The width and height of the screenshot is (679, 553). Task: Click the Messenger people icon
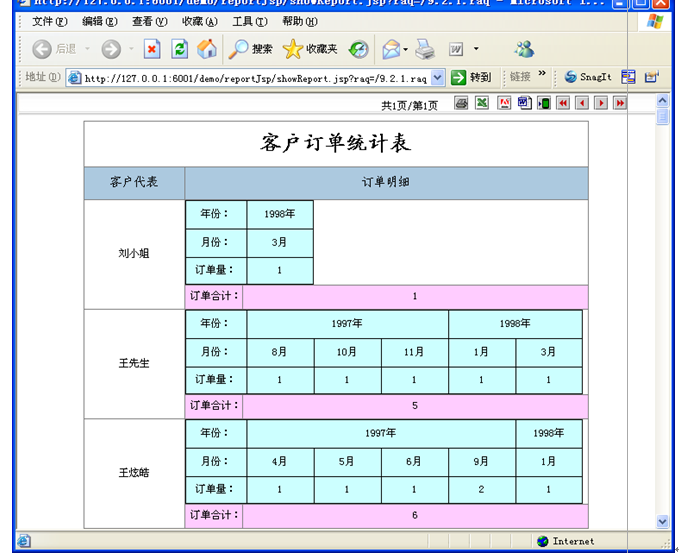[524, 49]
